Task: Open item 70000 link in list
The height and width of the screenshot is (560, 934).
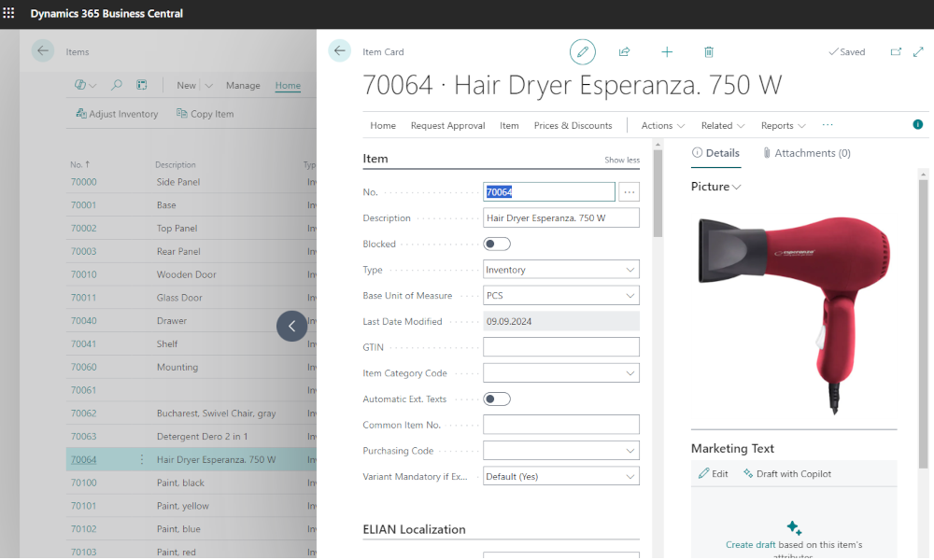Action: (83, 181)
